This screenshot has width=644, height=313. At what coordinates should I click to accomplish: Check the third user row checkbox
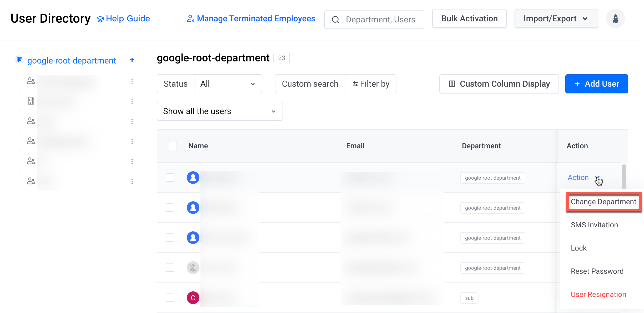pos(170,238)
